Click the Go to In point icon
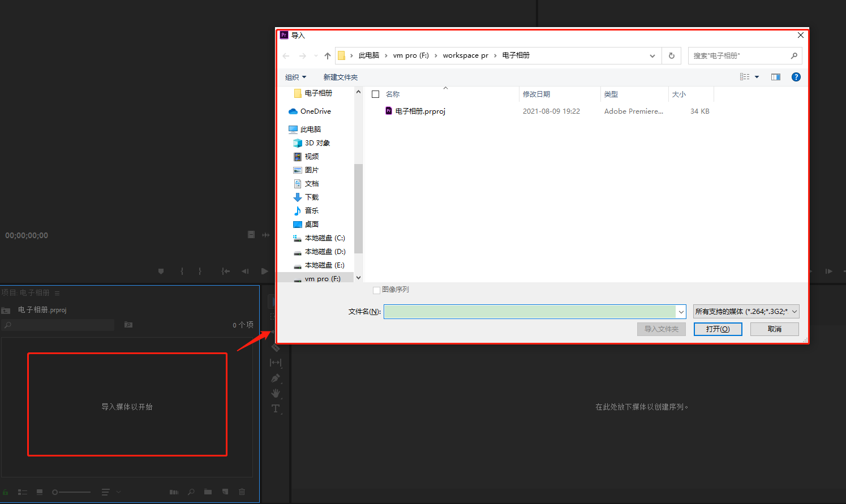This screenshot has height=504, width=846. click(x=225, y=272)
